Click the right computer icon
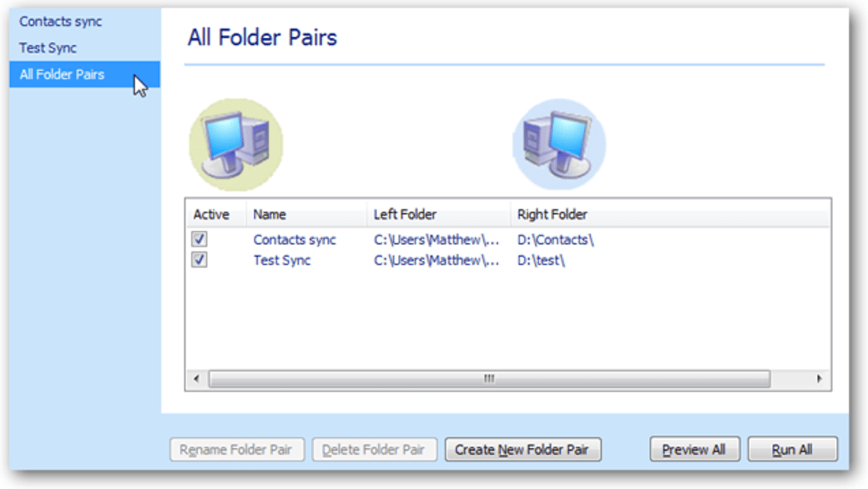The width and height of the screenshot is (868, 489). (559, 144)
